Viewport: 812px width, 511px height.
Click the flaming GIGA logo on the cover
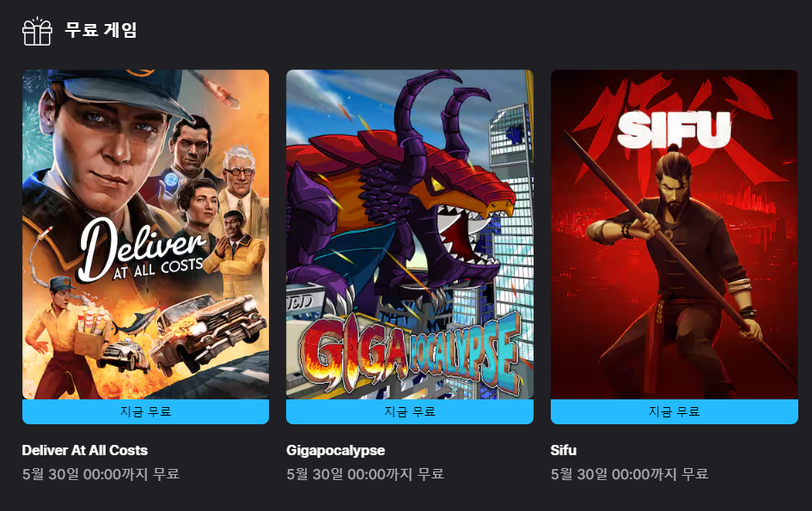pyautogui.click(x=355, y=356)
